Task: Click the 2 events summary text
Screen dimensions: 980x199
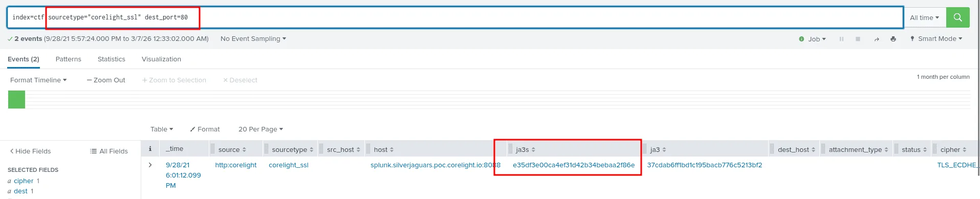Action: click(x=28, y=39)
